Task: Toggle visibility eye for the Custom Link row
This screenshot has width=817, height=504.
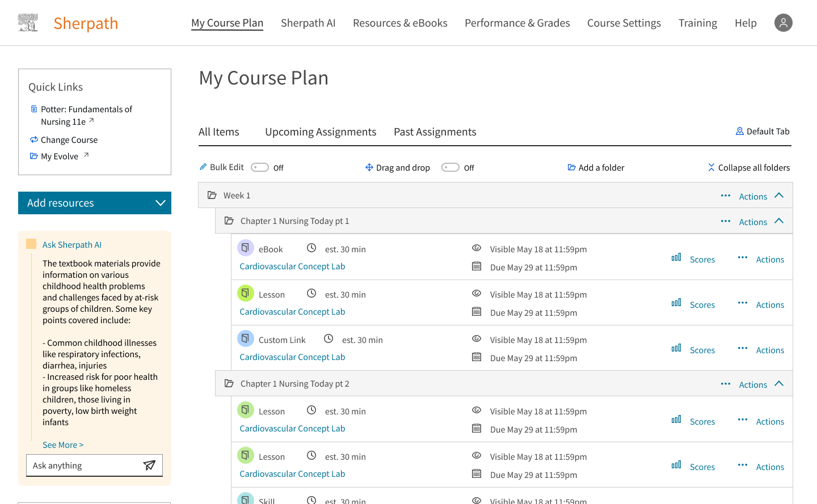Action: tap(477, 338)
